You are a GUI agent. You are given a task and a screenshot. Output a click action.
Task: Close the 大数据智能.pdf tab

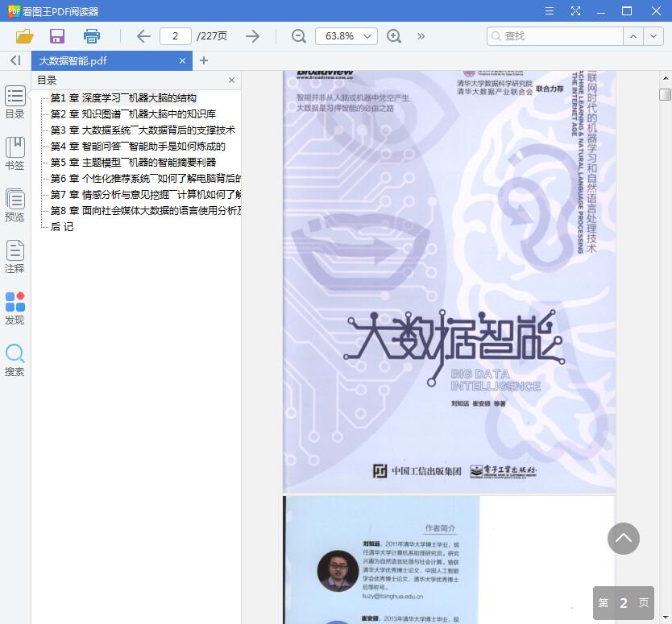(183, 61)
